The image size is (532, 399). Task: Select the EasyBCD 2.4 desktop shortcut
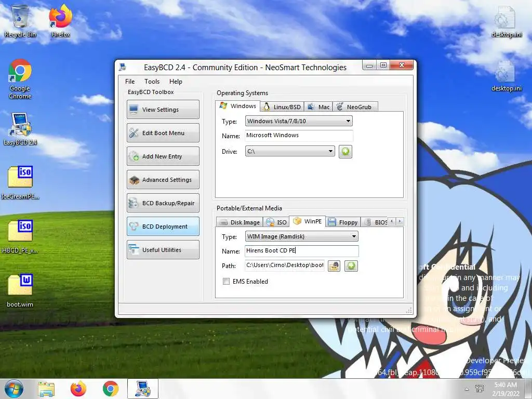click(x=20, y=129)
